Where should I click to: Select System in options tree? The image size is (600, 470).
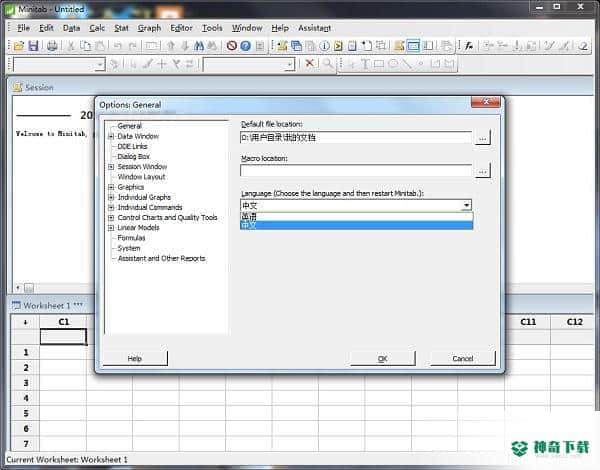tap(129, 248)
